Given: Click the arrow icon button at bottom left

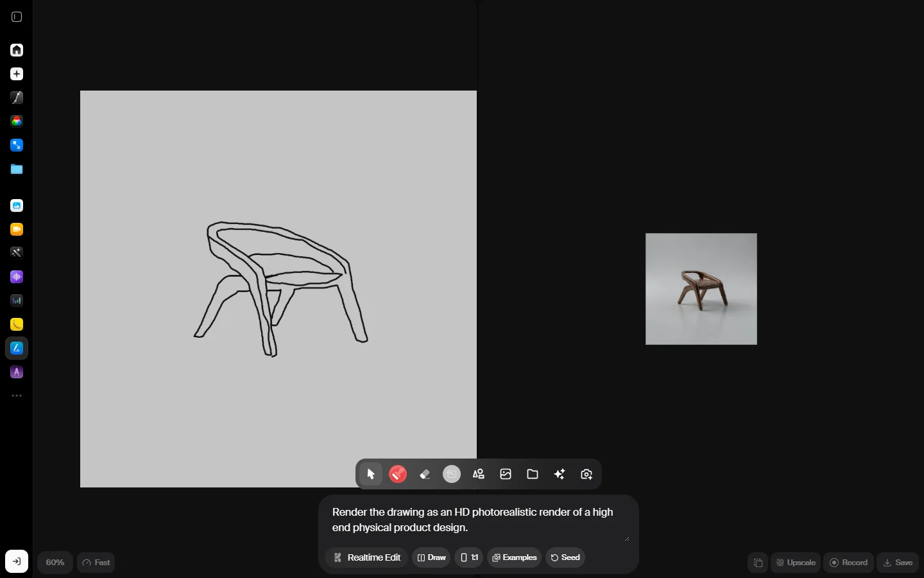Looking at the screenshot, I should (x=17, y=562).
